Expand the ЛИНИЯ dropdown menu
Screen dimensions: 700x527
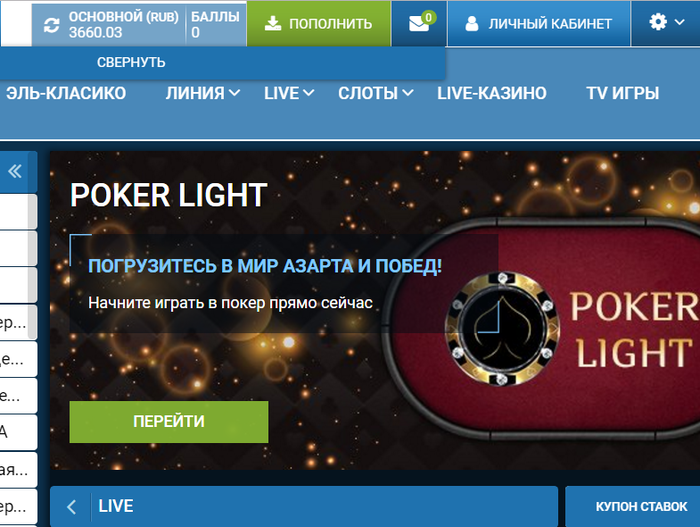pyautogui.click(x=203, y=93)
